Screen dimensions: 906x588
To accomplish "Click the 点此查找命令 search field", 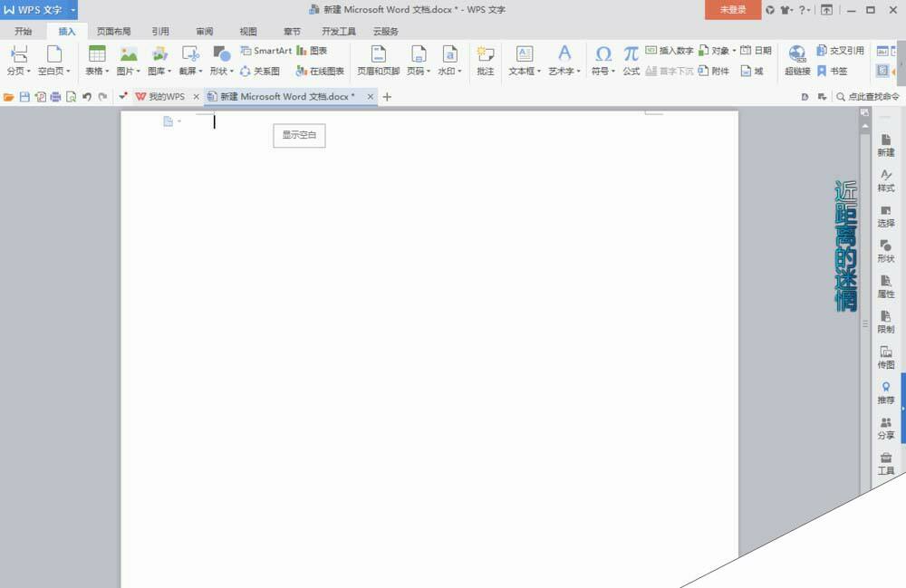I will point(867,97).
